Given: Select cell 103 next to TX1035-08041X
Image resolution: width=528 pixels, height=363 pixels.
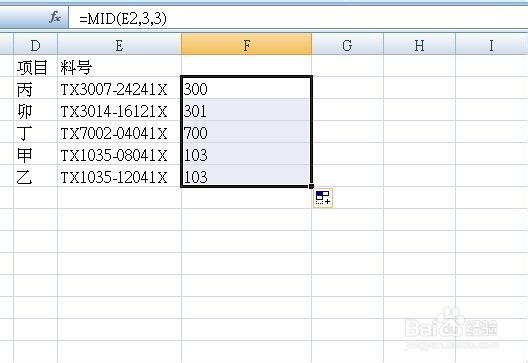Looking at the screenshot, I should (246, 155).
